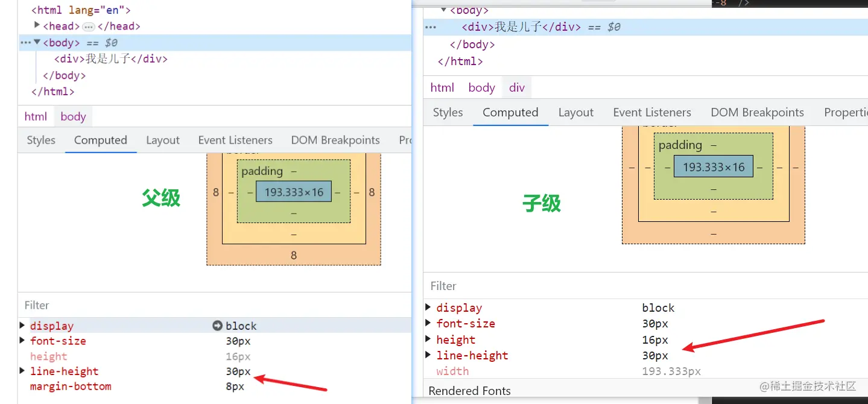
Task: Expand the line-height property in left computed list
Action: pos(22,371)
